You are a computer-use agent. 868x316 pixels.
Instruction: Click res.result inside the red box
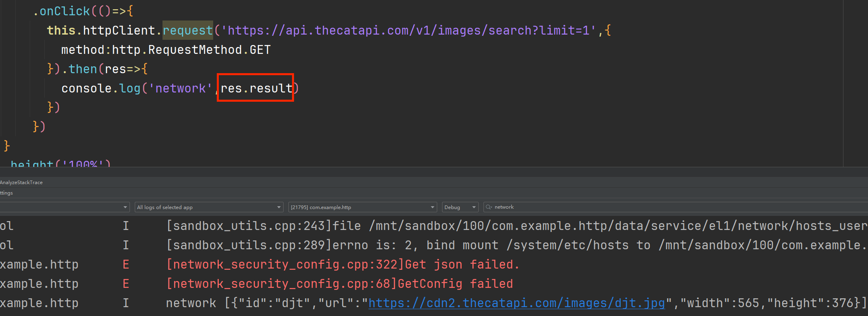pyautogui.click(x=256, y=88)
